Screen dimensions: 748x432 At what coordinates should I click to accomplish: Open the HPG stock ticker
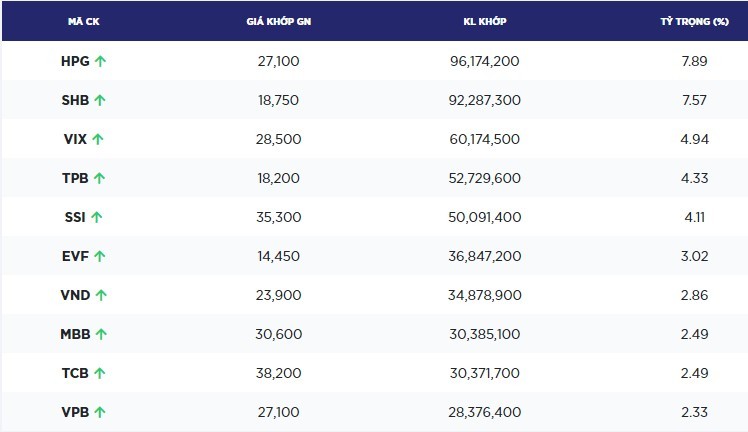tap(75, 61)
